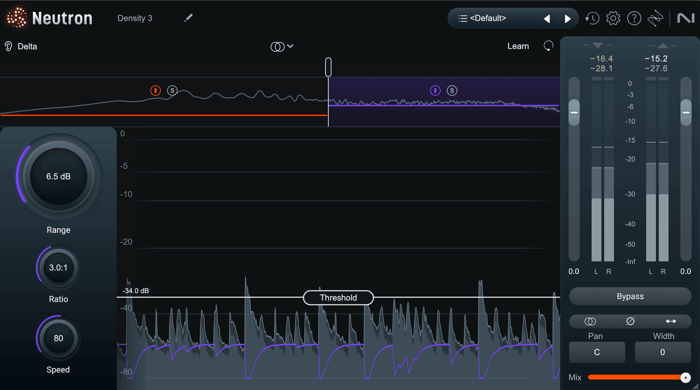
Task: Click the crossed-out link icon in header
Action: coord(655,18)
